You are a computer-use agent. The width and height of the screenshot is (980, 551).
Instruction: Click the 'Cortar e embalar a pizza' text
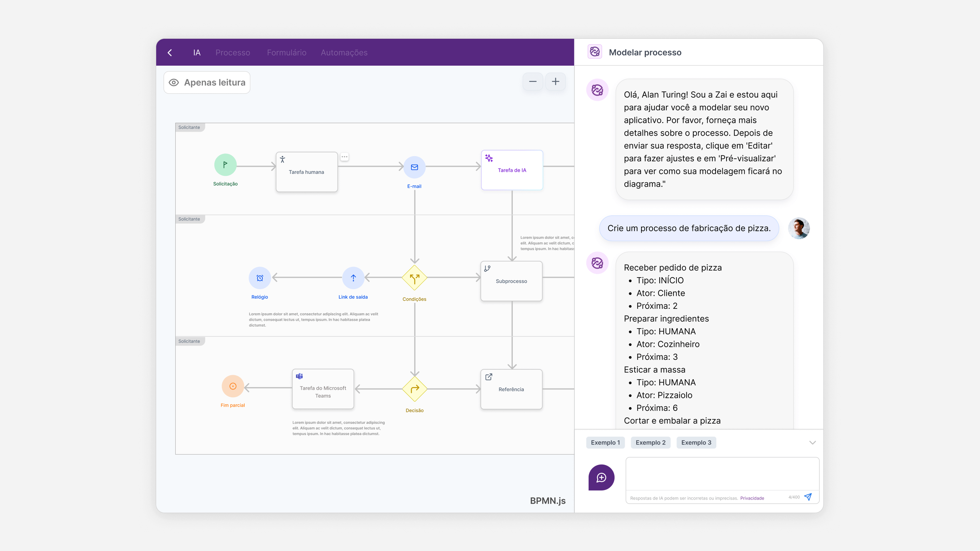672,421
